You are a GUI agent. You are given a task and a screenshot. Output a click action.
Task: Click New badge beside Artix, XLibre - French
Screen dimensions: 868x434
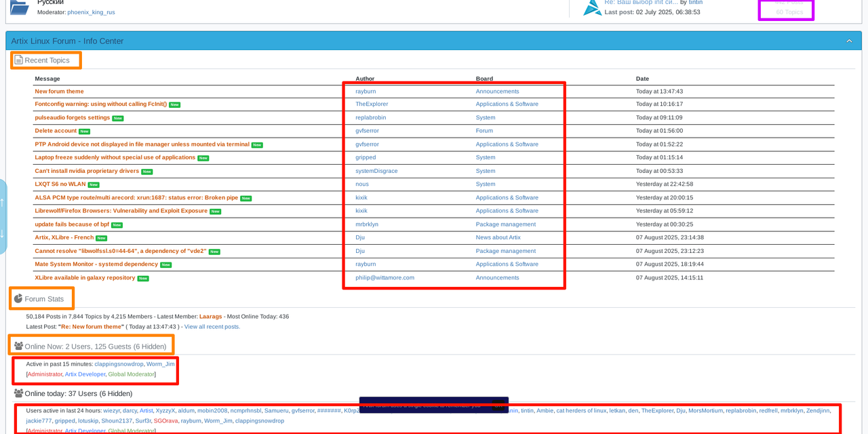click(x=101, y=238)
